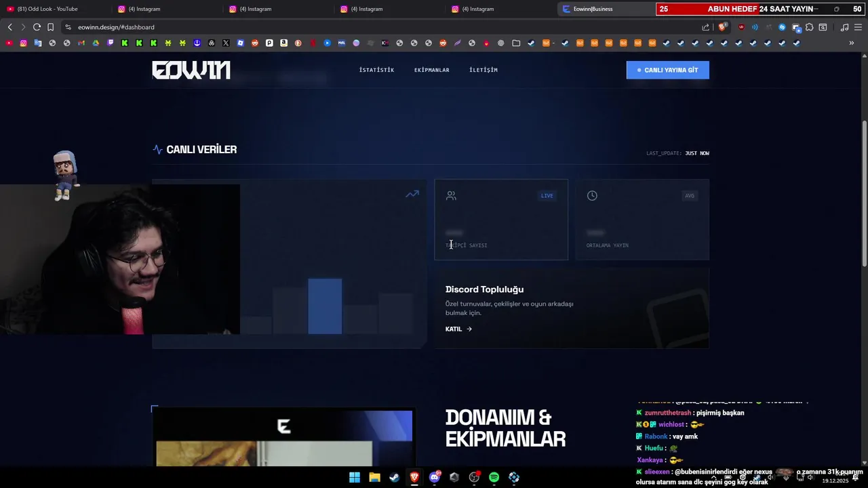This screenshot has height=488, width=868.
Task: Open the Amazon bookmark
Action: (283, 43)
